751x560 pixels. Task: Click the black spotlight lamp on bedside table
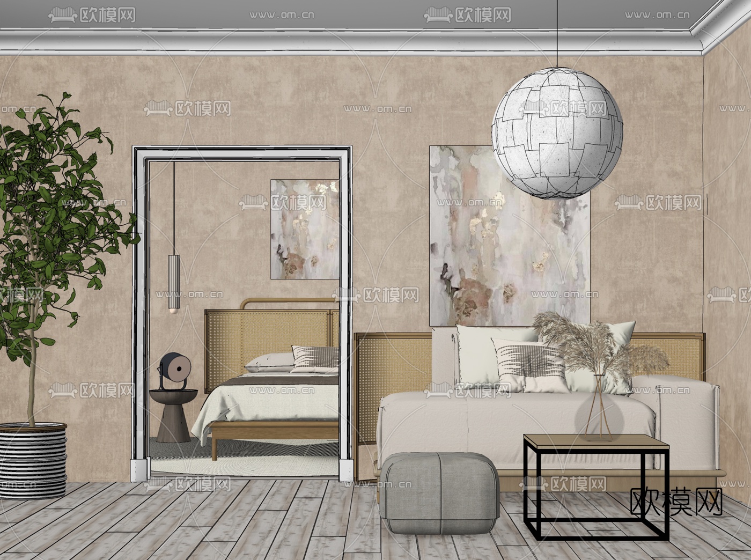[174, 371]
